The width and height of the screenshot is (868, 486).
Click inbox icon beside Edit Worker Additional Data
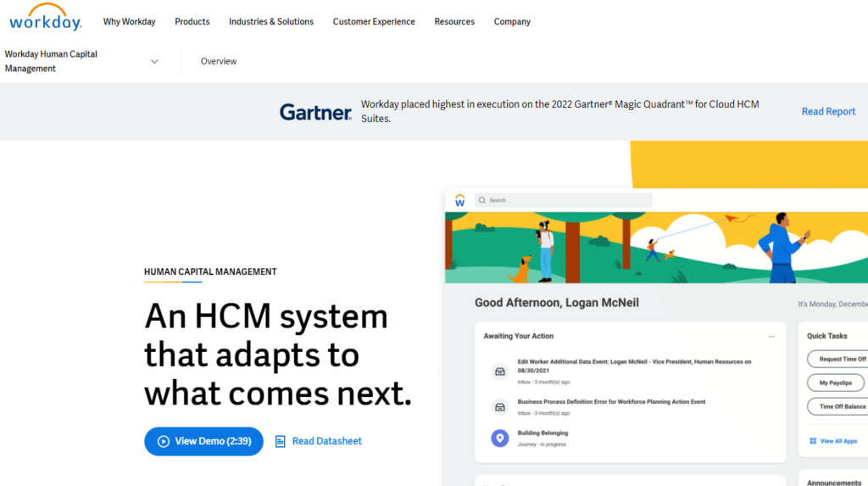500,371
